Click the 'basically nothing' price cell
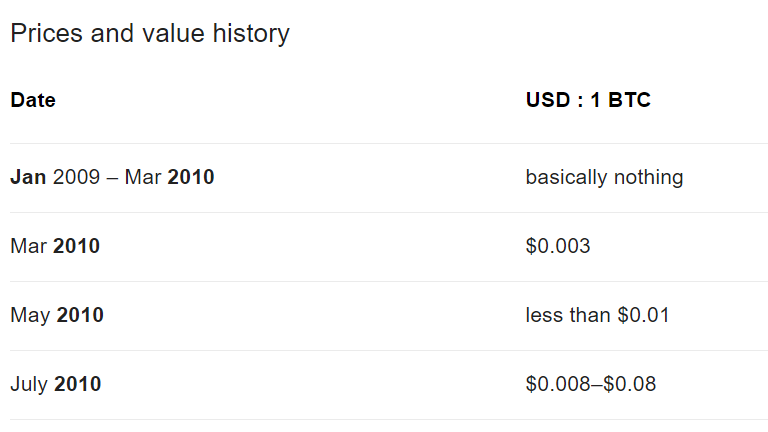Screen dimensions: 768x432 604,177
